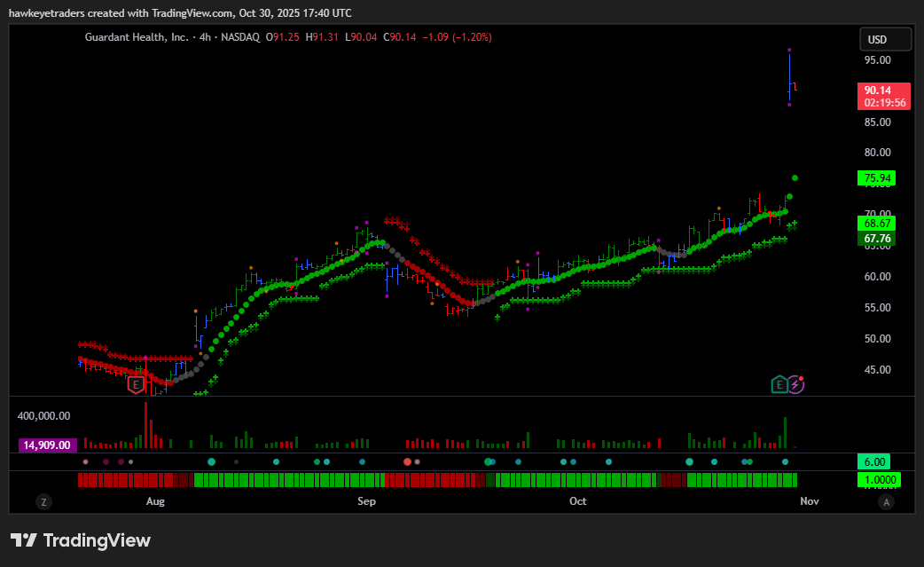Click the green 6.00 indicator value label
The image size is (924, 567).
874,462
